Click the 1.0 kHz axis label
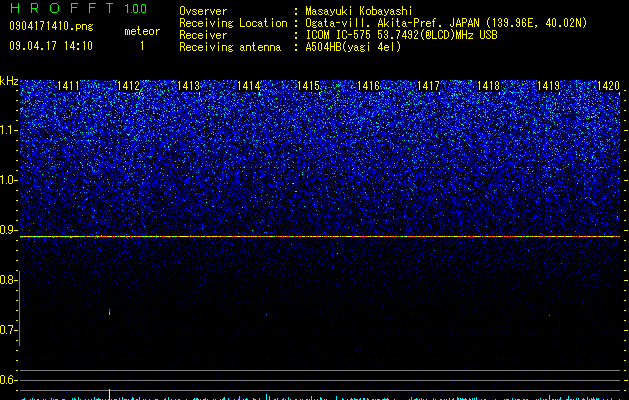 pos(8,180)
